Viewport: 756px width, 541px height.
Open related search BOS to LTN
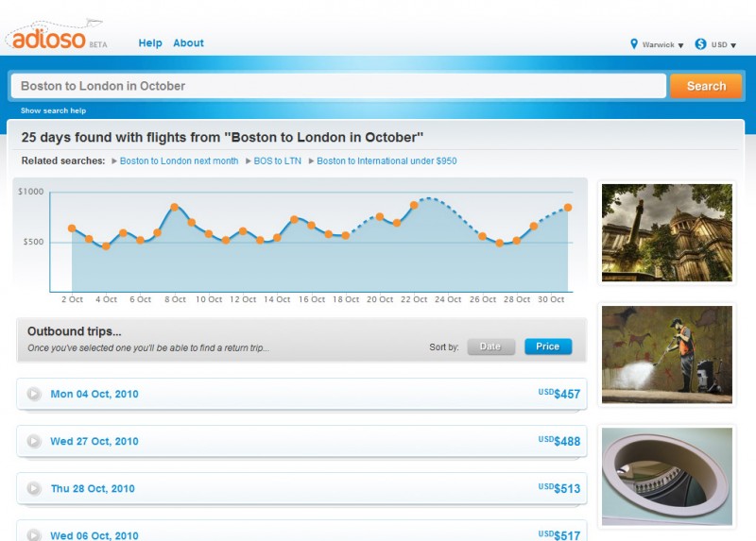pos(277,161)
